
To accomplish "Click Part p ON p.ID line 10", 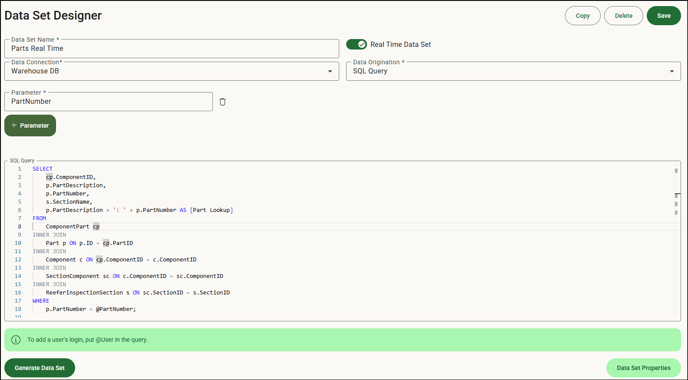I will (x=69, y=243).
